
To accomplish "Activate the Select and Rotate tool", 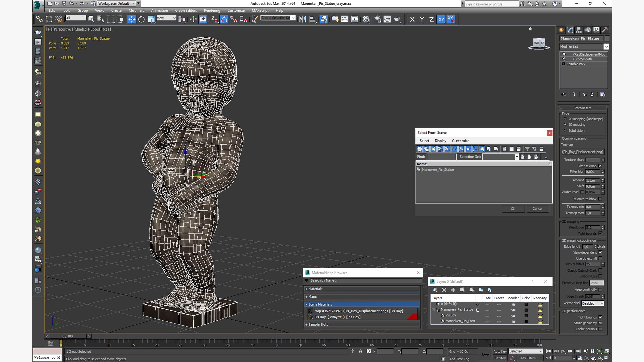I will (x=142, y=19).
